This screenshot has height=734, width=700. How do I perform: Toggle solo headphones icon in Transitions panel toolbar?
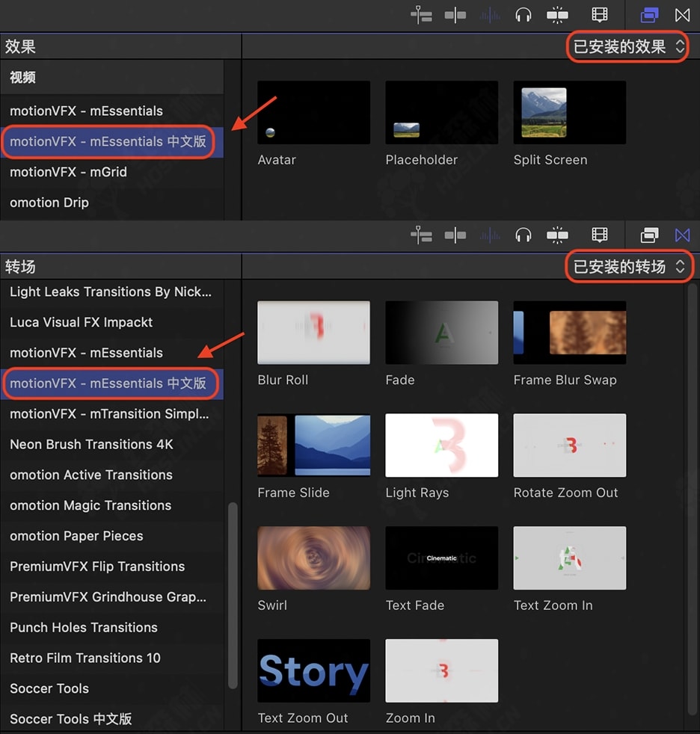pyautogui.click(x=523, y=235)
